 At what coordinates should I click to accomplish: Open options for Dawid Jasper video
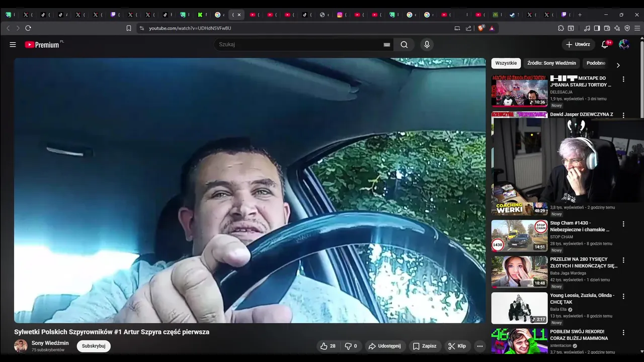(623, 115)
